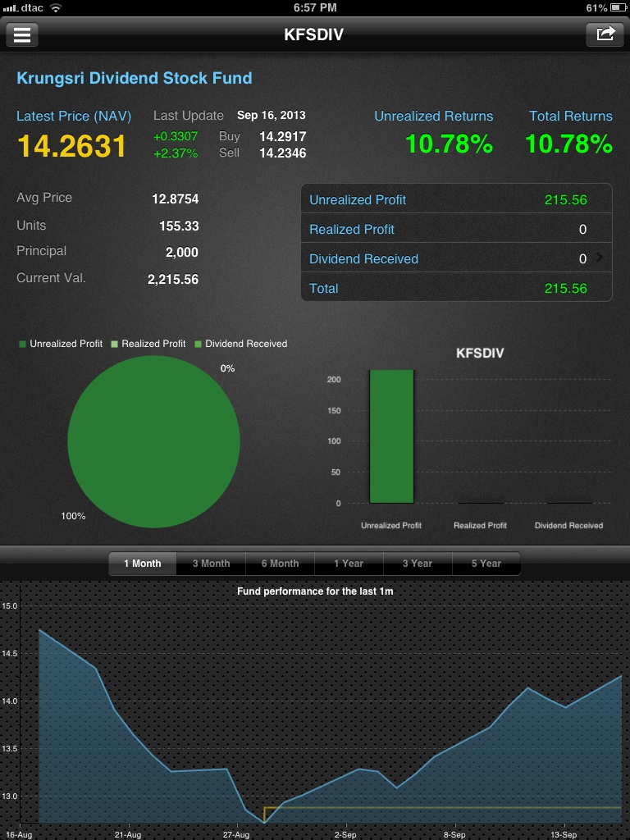630x840 pixels.
Task: Expand Dividend Received chevron arrow
Action: coord(600,258)
